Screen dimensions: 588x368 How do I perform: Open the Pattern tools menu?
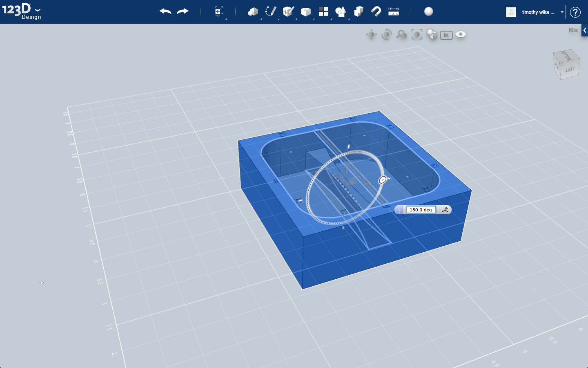(x=323, y=11)
